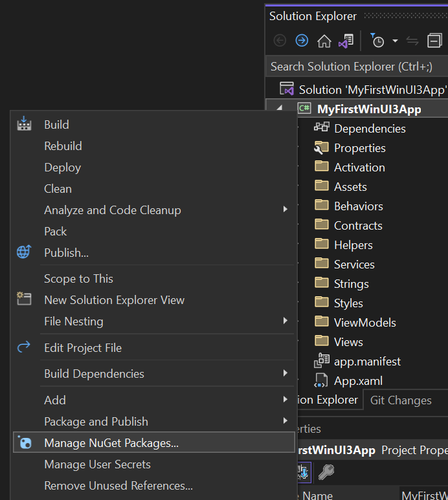
Task: Select the Helpers folder
Action: pyautogui.click(x=353, y=245)
